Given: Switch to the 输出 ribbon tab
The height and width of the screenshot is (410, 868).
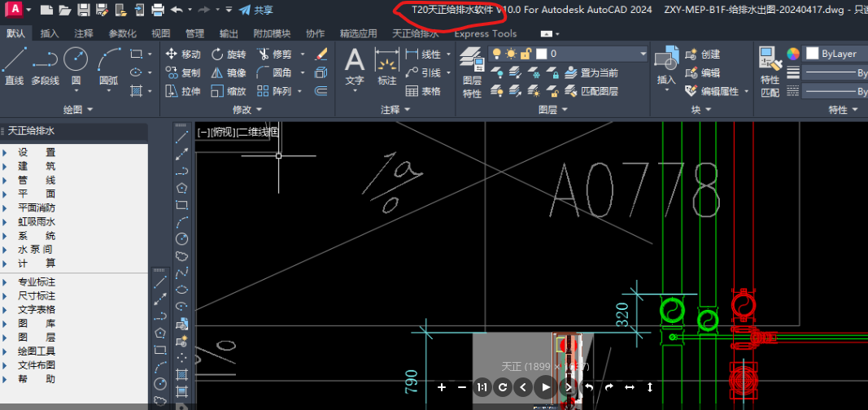Looking at the screenshot, I should coord(229,33).
